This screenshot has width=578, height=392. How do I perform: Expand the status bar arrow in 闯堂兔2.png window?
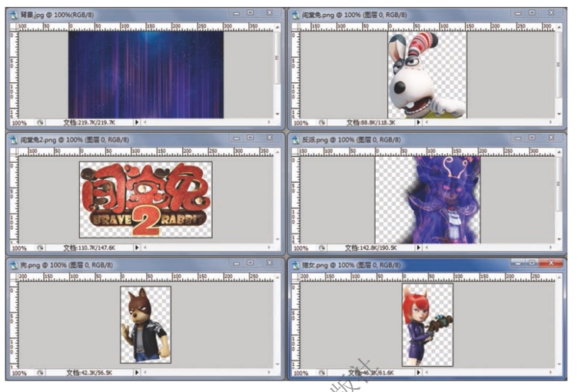pyautogui.click(x=138, y=248)
